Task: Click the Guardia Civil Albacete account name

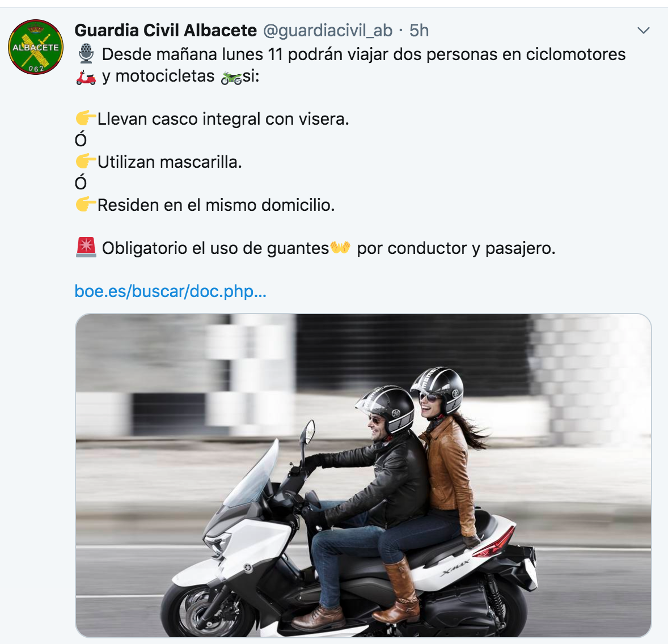Action: pyautogui.click(x=166, y=31)
